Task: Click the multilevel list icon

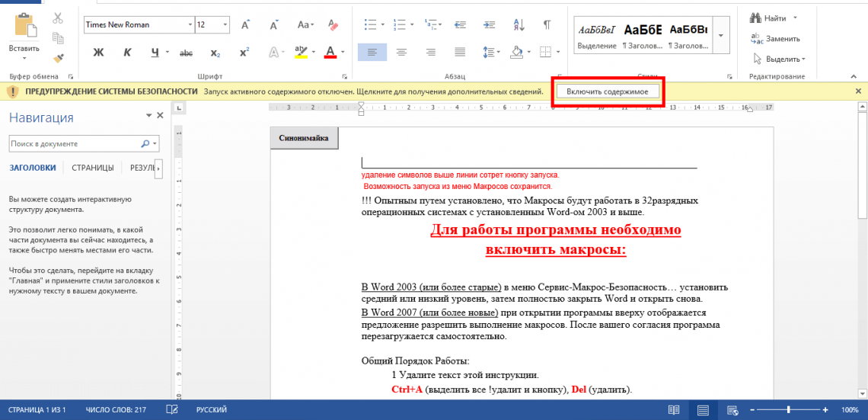Action: pos(430,24)
